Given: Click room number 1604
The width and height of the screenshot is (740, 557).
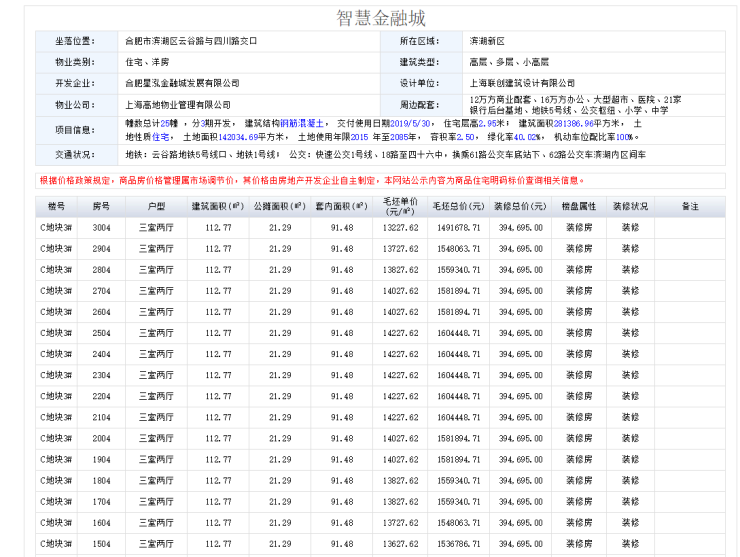Looking at the screenshot, I should coord(101,523).
